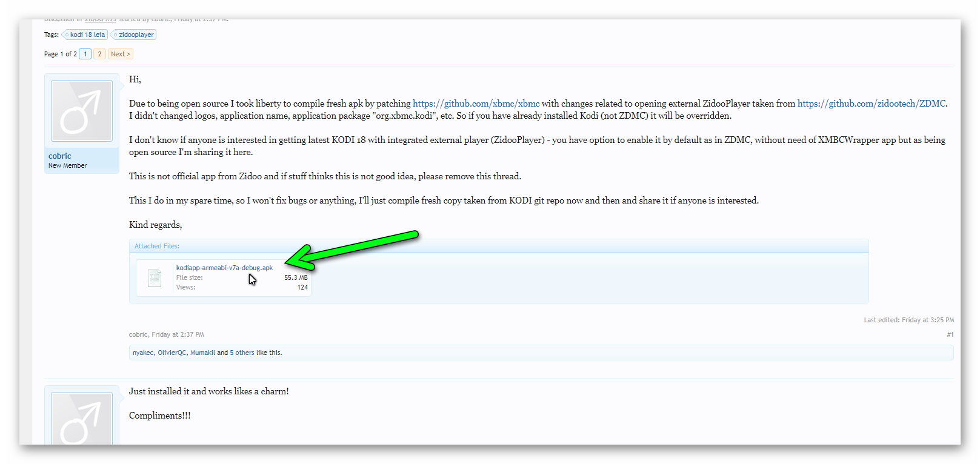Click 'Last edited: Friday at 3:25 PM'
980x464 pixels.
(908, 320)
